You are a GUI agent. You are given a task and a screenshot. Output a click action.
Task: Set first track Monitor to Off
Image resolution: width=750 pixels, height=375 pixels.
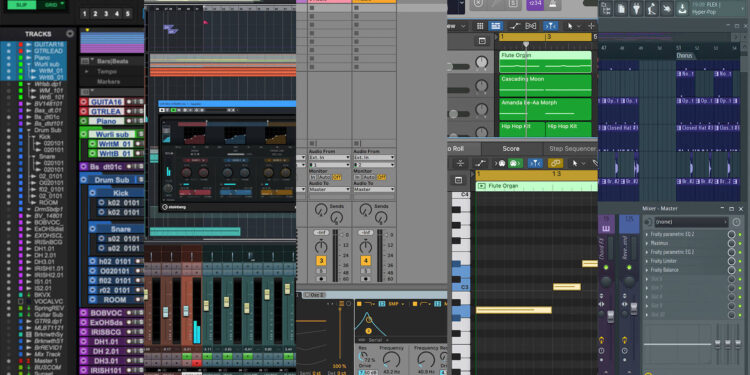tap(337, 177)
